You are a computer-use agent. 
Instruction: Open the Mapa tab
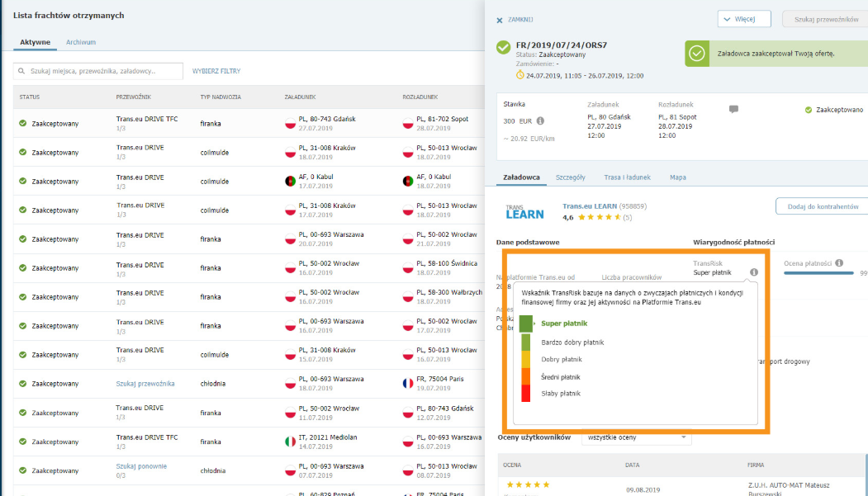pos(677,177)
